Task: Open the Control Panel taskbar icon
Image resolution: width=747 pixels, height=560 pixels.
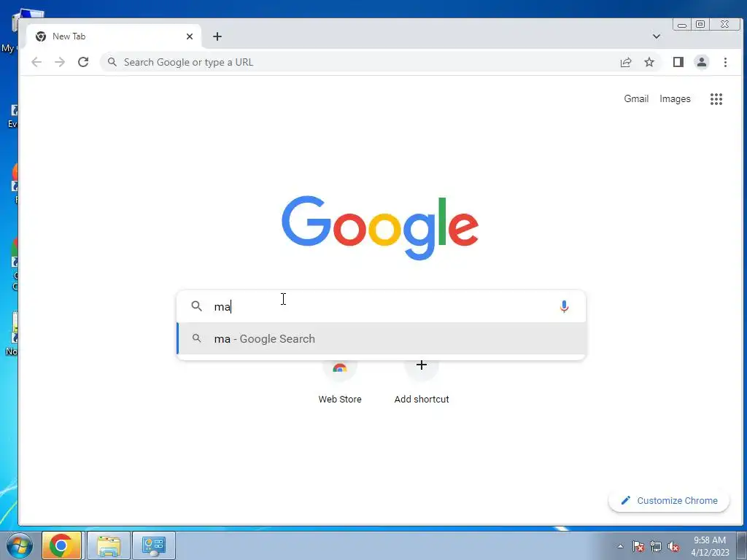Action: click(x=153, y=545)
